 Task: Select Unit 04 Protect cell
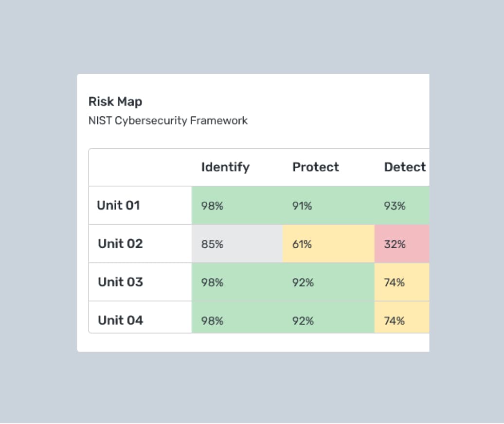328,318
